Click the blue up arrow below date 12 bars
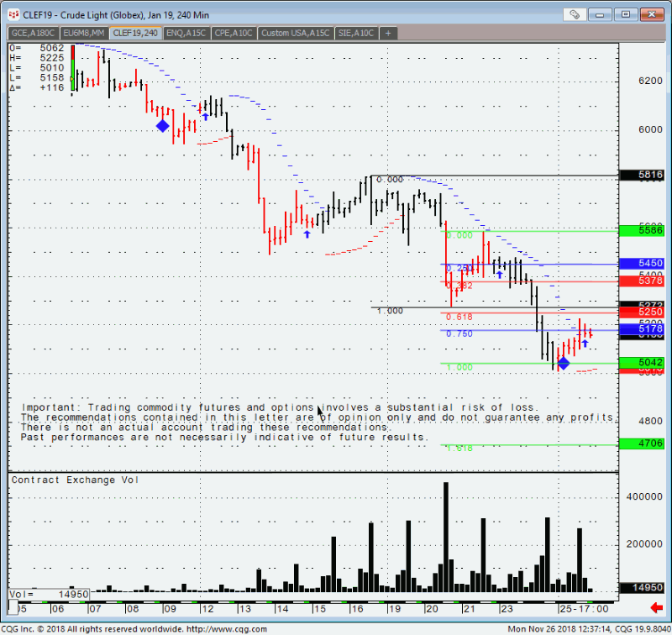The image size is (672, 635). tap(205, 117)
